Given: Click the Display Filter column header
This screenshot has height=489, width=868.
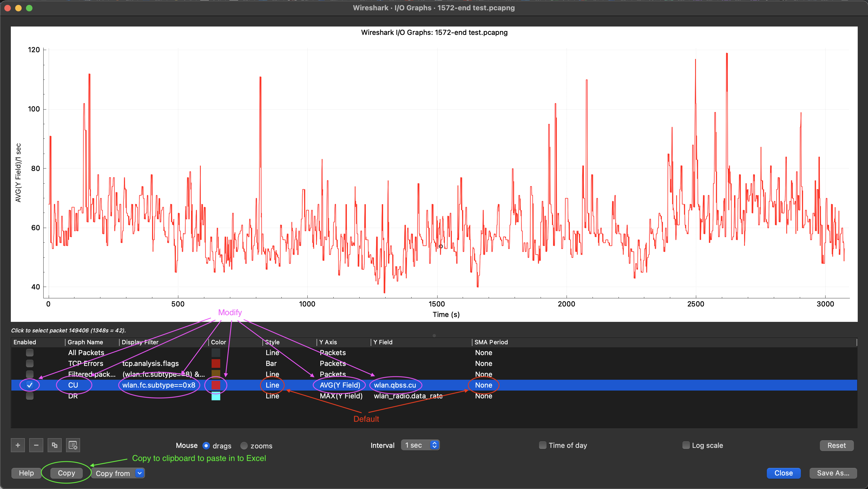Looking at the screenshot, I should point(140,342).
